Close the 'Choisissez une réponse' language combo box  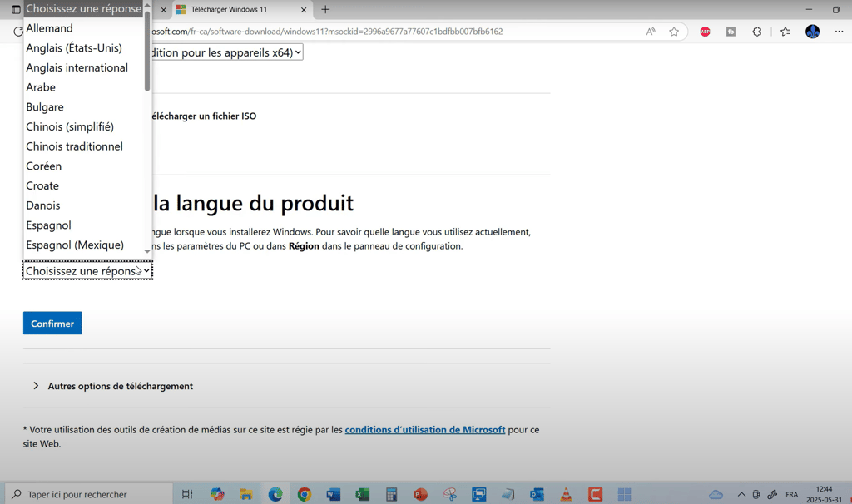click(87, 270)
